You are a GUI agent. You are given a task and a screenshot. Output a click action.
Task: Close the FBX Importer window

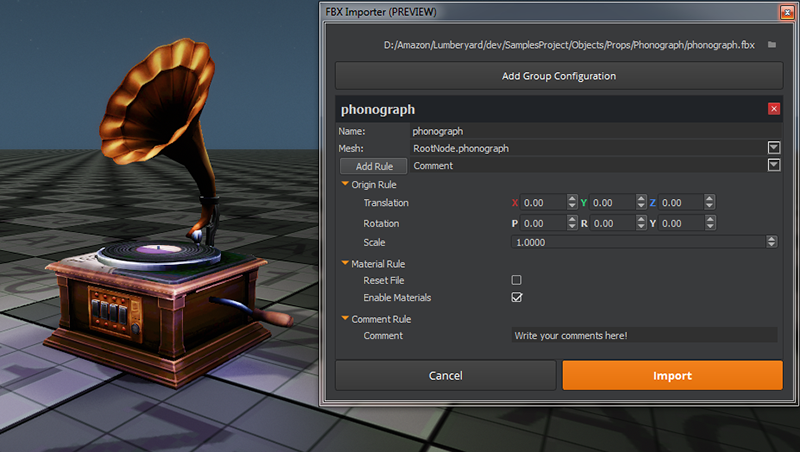(x=787, y=12)
